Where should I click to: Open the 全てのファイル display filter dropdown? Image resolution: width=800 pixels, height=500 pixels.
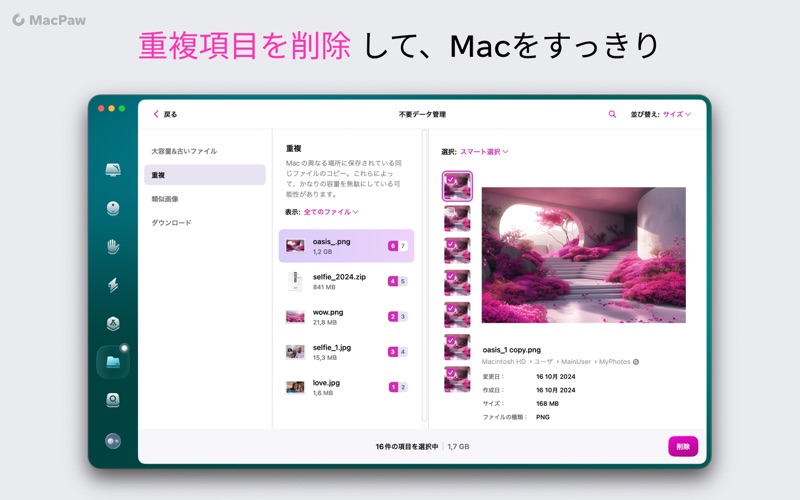(x=331, y=212)
